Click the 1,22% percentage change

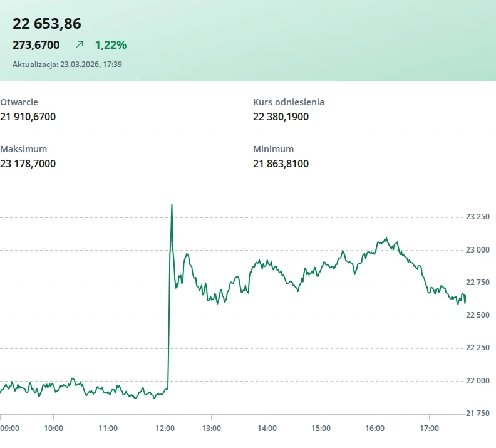110,44
